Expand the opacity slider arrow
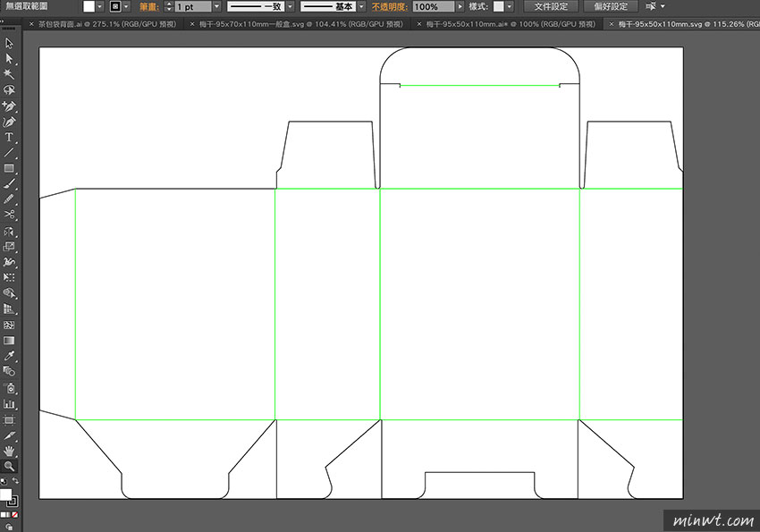Image resolution: width=760 pixels, height=532 pixels. click(460, 7)
